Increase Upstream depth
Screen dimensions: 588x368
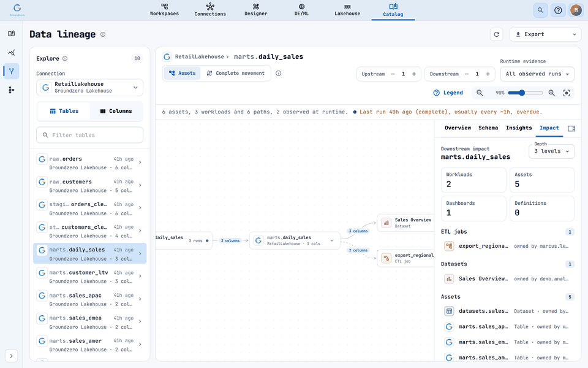[414, 74]
